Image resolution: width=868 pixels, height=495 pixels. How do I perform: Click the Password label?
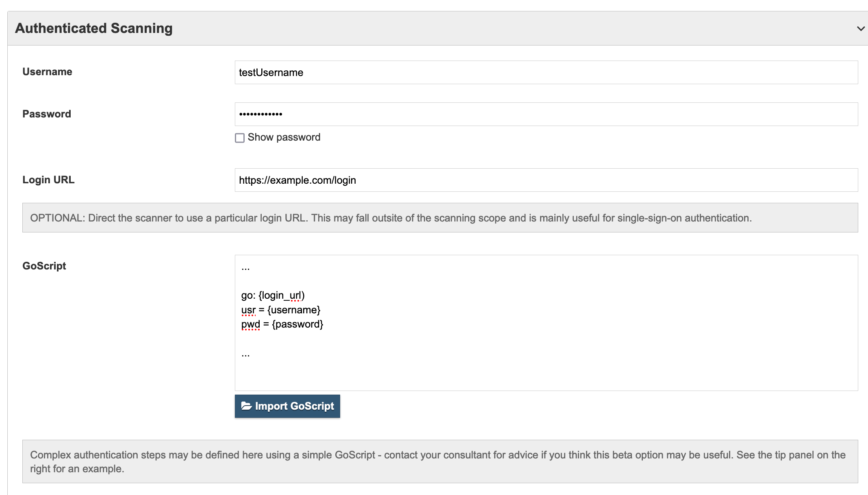(47, 114)
